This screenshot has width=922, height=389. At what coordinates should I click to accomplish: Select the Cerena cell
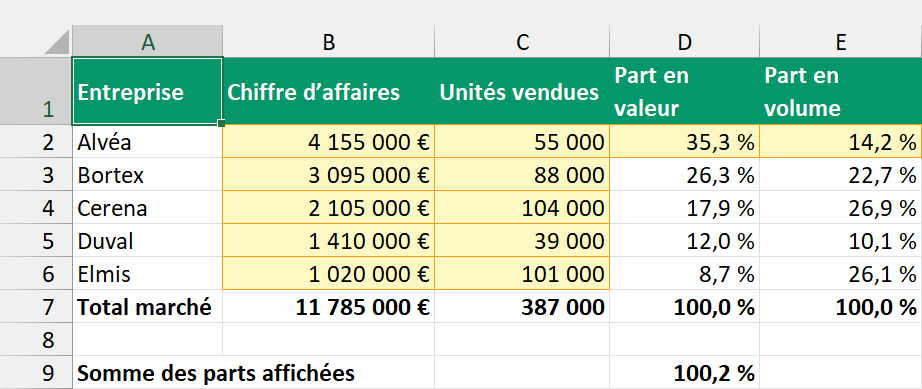148,207
